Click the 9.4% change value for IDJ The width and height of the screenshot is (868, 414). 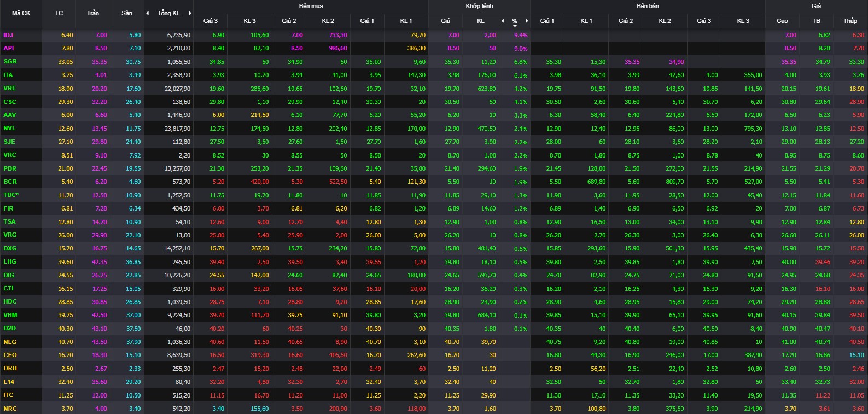pos(521,35)
